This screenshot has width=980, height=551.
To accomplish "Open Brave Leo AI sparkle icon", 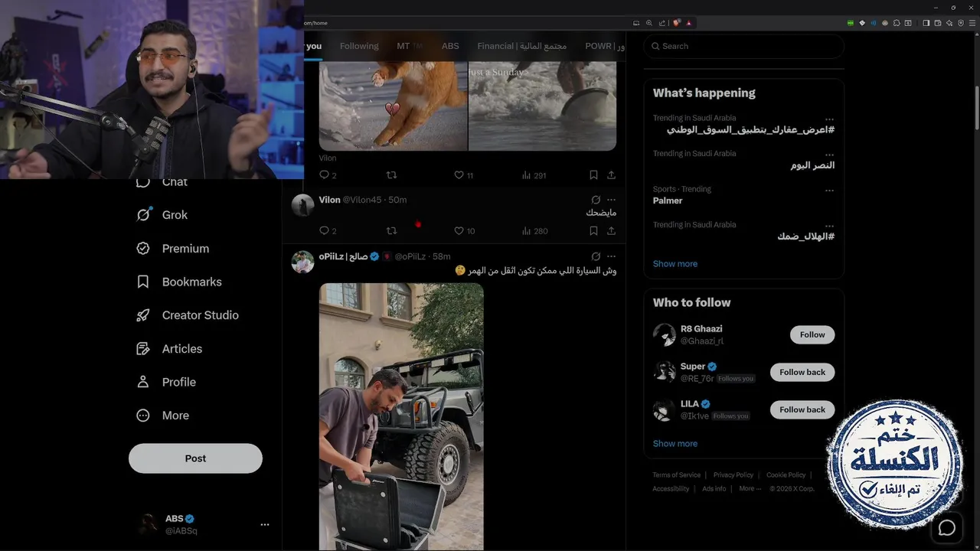I will (x=949, y=23).
